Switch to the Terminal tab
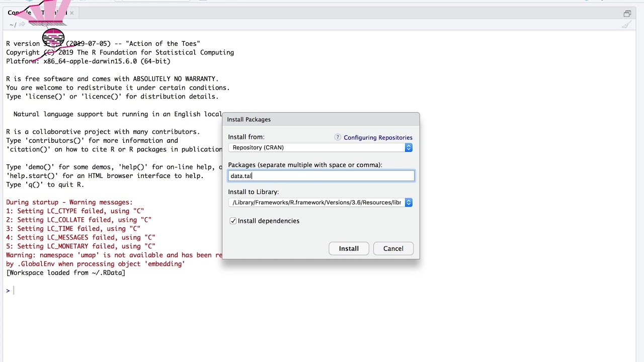 point(53,13)
